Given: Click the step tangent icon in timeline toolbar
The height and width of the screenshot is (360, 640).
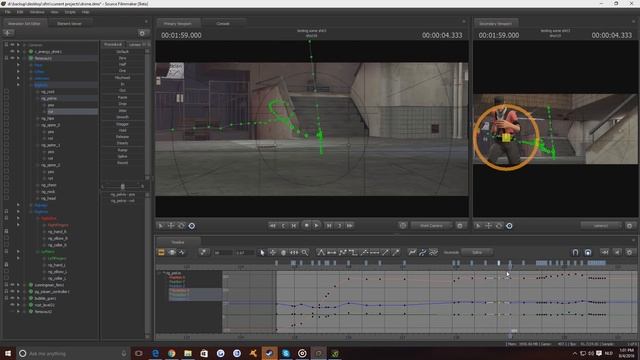Looking at the screenshot, I should coord(353,253).
